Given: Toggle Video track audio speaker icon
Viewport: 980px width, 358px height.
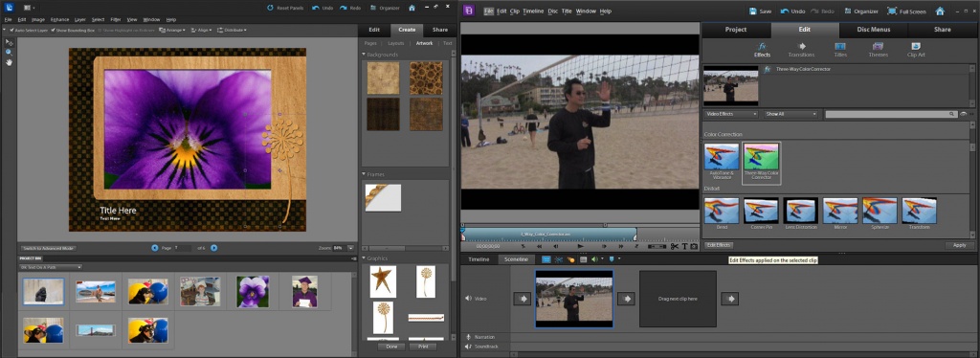Looking at the screenshot, I should tap(468, 299).
